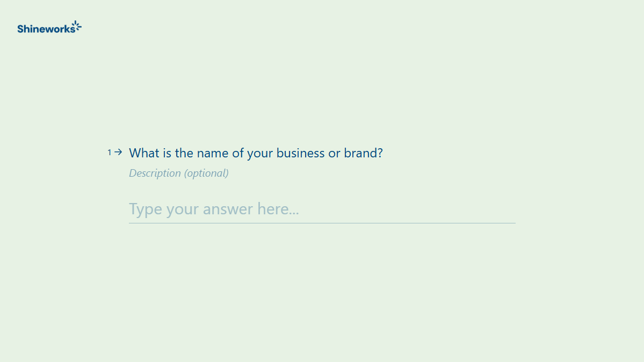644x362 pixels.
Task: Select the business or brand question text
Action: 256,153
